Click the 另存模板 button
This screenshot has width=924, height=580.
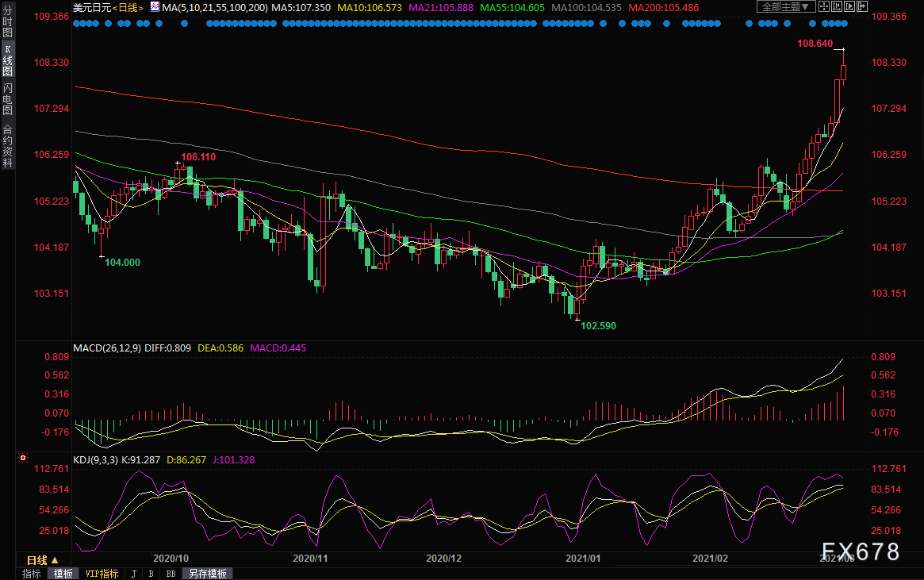(208, 574)
